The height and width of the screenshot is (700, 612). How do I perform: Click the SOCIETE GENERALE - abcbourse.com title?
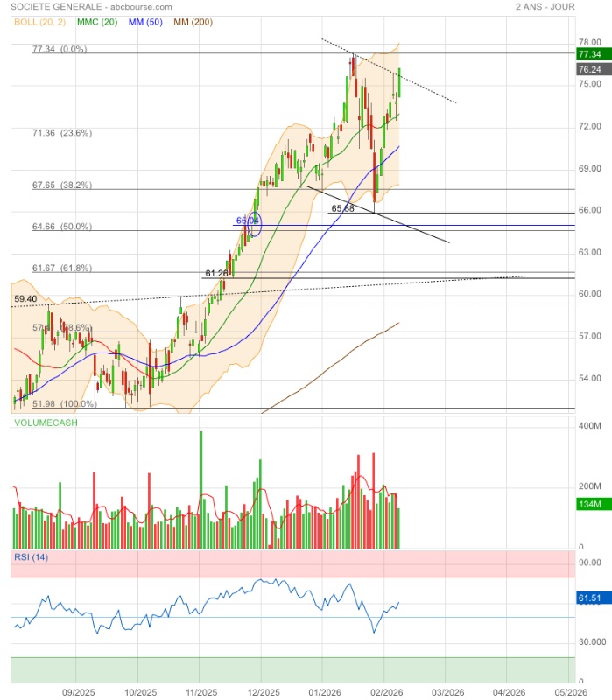[x=91, y=7]
